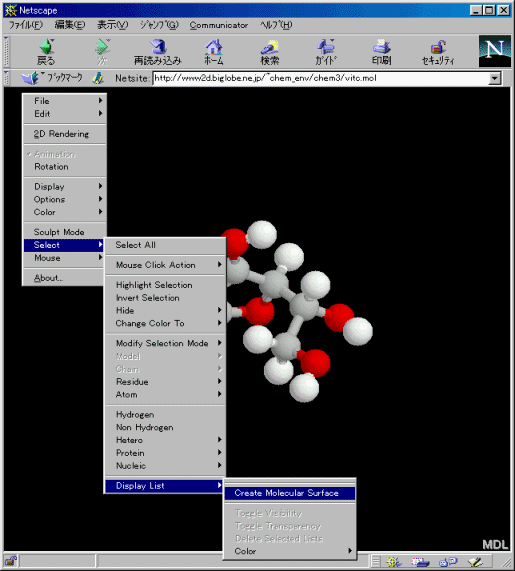Expand the Display submenu
The width and height of the screenshot is (515, 571).
(64, 186)
